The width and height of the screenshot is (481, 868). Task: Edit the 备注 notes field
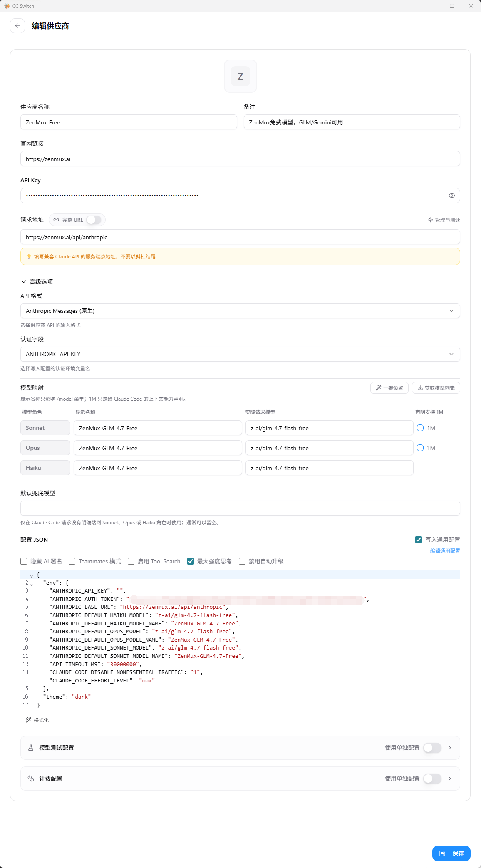pyautogui.click(x=352, y=122)
